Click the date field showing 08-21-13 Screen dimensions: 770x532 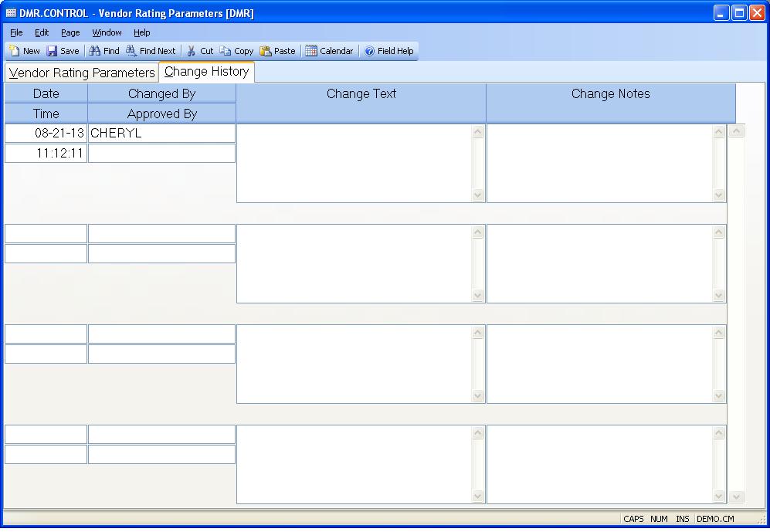point(46,133)
